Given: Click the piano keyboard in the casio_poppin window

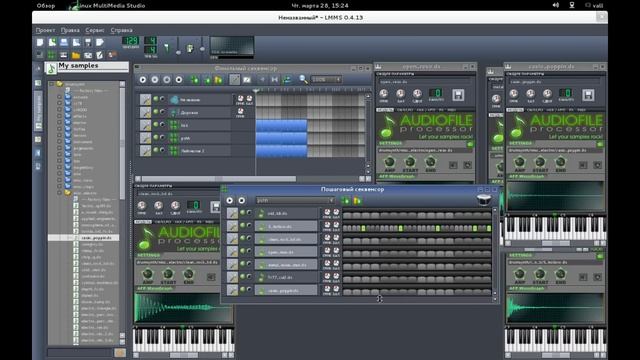Looking at the screenshot, I should (x=555, y=228).
